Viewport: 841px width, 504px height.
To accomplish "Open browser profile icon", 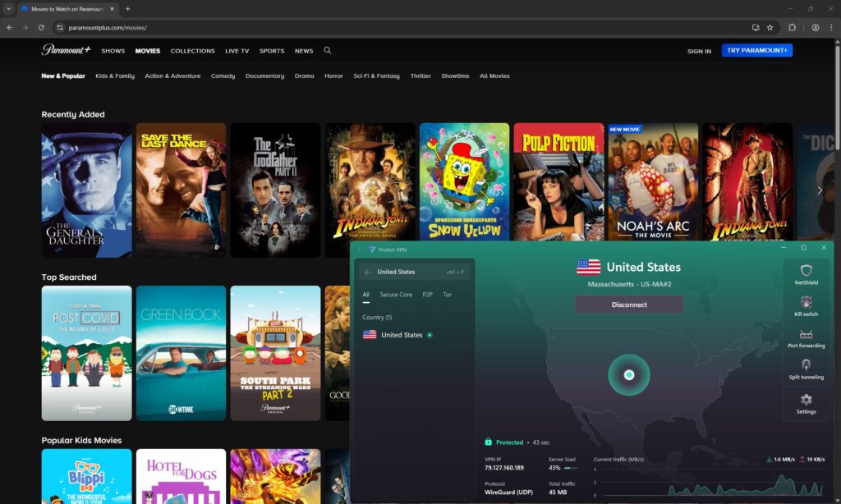I will pos(816,27).
